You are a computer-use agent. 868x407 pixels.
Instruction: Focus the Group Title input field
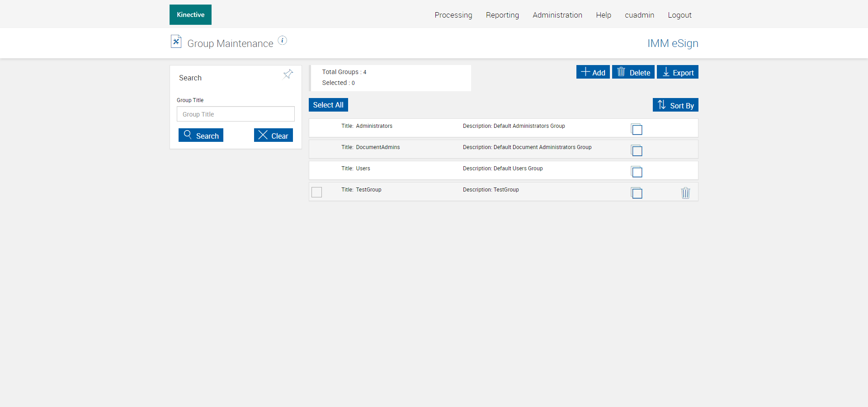click(236, 114)
